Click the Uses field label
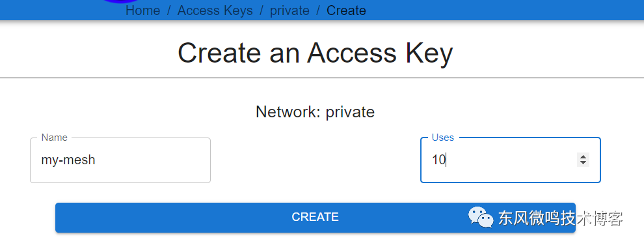This screenshot has height=247, width=644. pyautogui.click(x=443, y=138)
